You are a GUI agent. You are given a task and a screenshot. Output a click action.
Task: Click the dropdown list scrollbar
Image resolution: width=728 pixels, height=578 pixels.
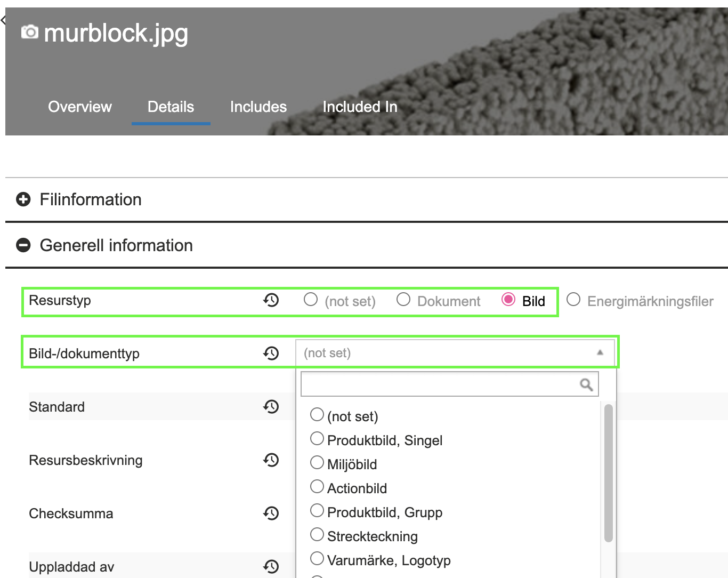tap(608, 472)
